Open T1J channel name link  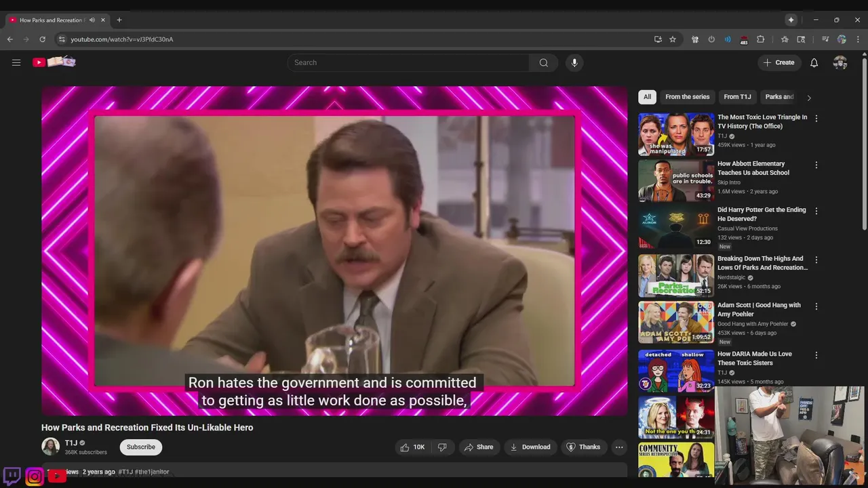click(x=71, y=443)
